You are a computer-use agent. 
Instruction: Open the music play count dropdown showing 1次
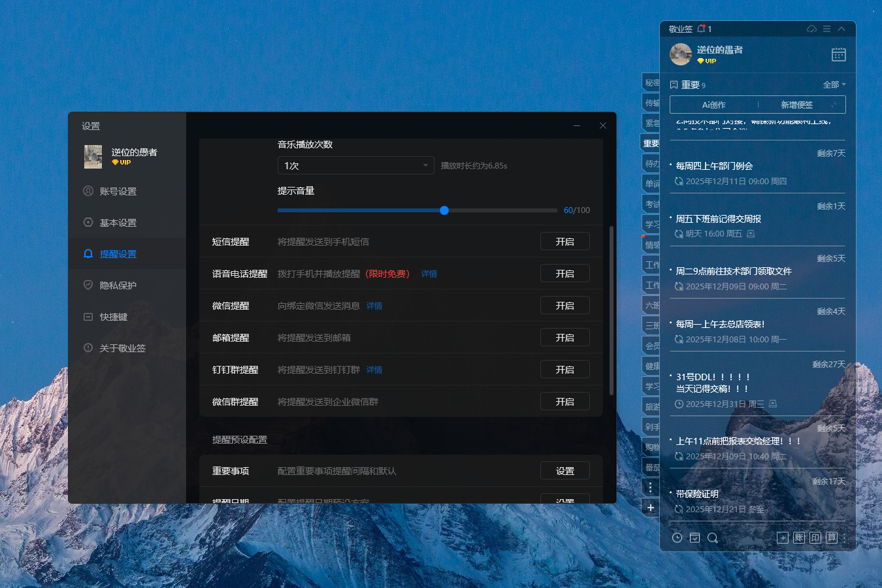355,165
